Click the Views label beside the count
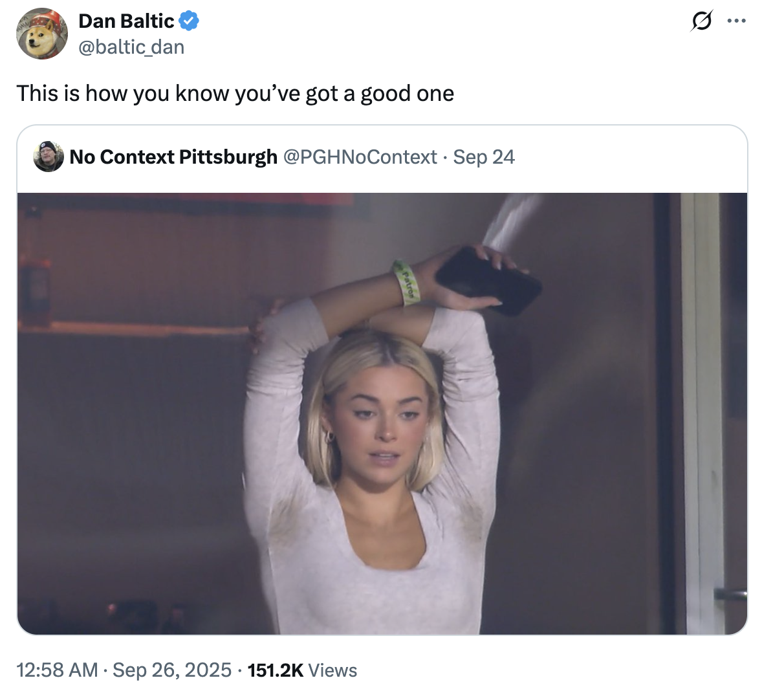This screenshot has height=700, width=762. pyautogui.click(x=332, y=670)
